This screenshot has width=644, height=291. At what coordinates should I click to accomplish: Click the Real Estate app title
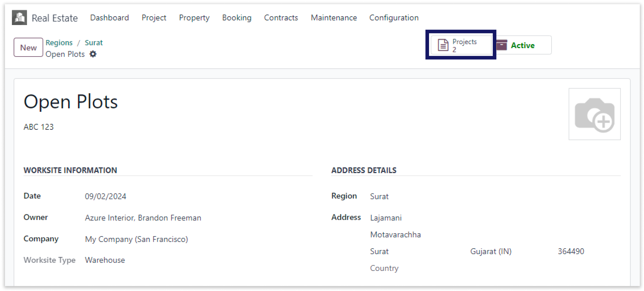coord(55,18)
